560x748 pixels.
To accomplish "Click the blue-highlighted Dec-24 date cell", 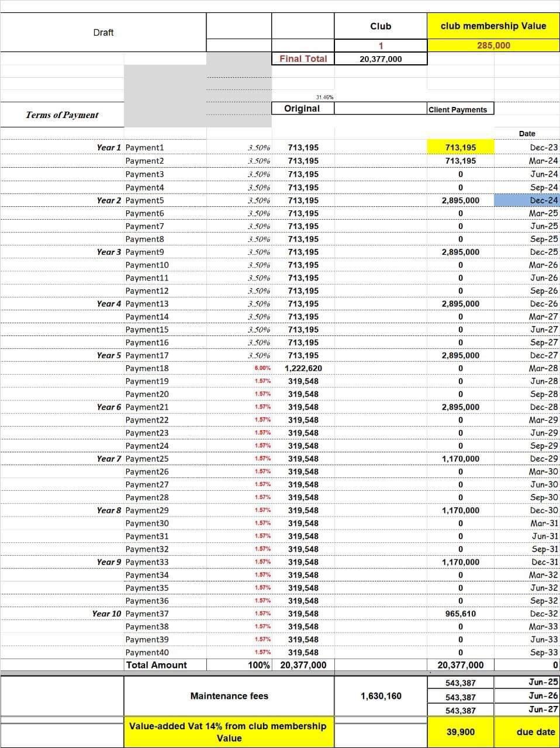I will click(x=527, y=200).
